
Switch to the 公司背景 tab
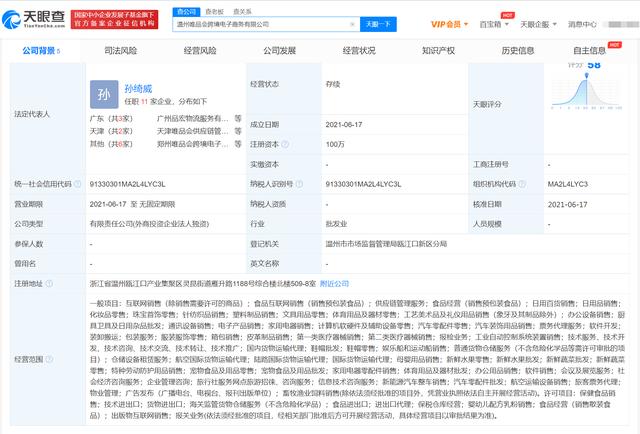[41, 51]
